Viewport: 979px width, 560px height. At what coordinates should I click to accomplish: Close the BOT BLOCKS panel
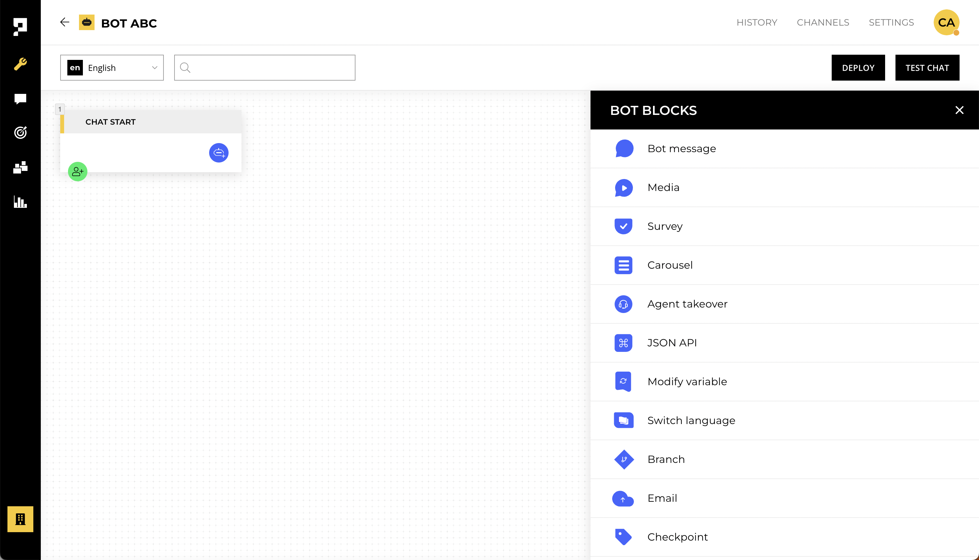[x=959, y=110]
